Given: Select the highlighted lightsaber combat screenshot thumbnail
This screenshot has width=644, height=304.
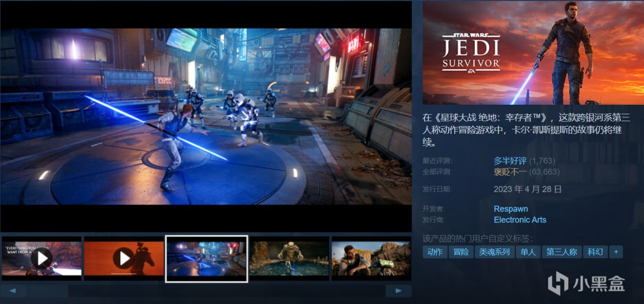Looking at the screenshot, I should [x=206, y=258].
